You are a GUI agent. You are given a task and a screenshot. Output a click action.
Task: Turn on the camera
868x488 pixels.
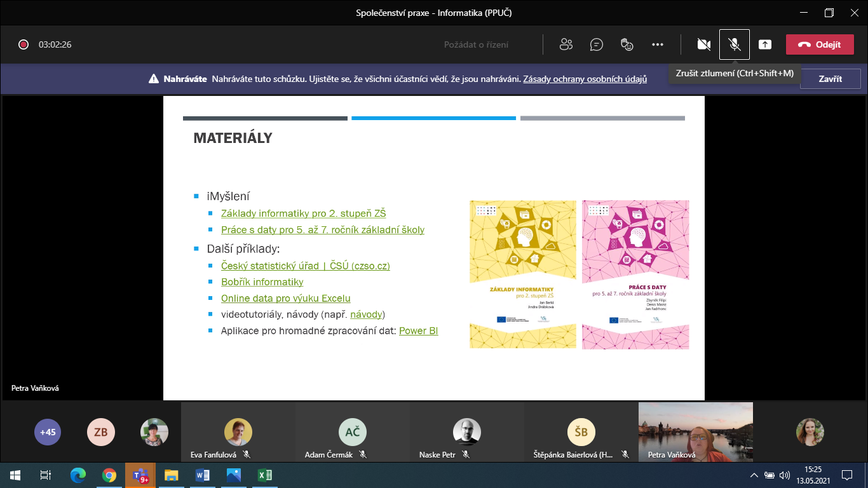[x=703, y=44]
